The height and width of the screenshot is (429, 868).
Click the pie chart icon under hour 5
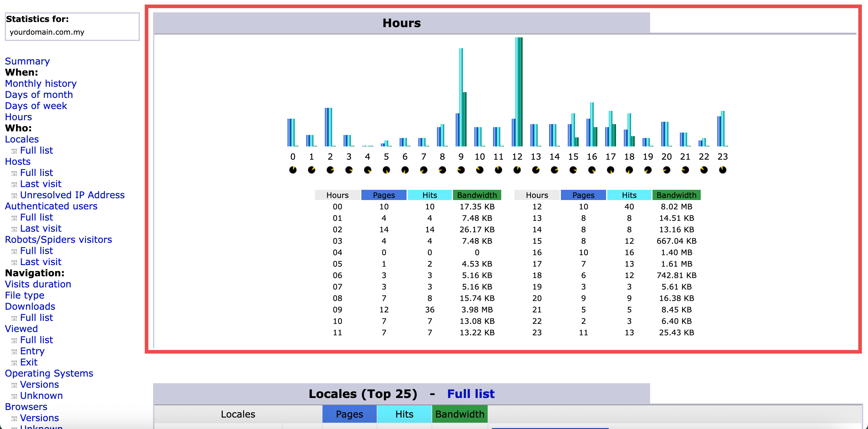(386, 170)
